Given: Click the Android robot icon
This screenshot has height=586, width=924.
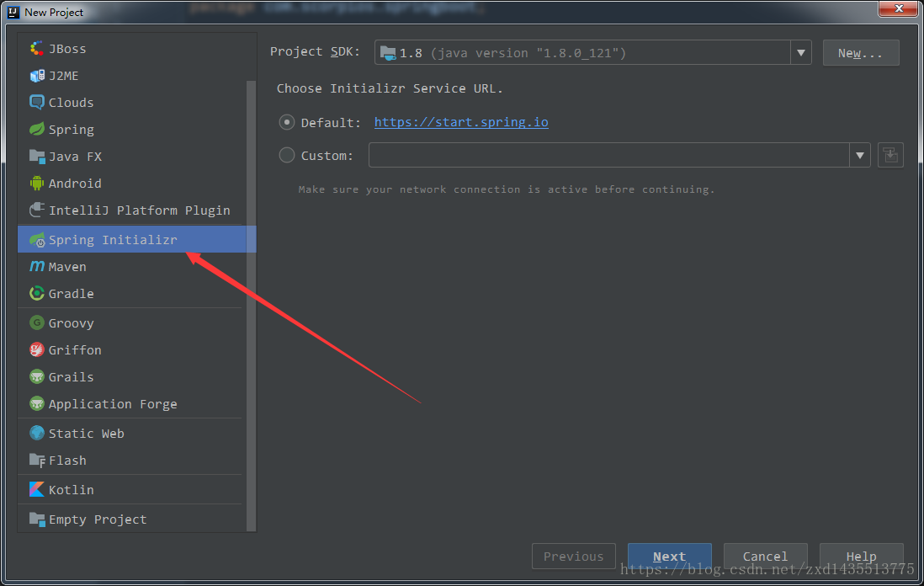Looking at the screenshot, I should (x=36, y=184).
